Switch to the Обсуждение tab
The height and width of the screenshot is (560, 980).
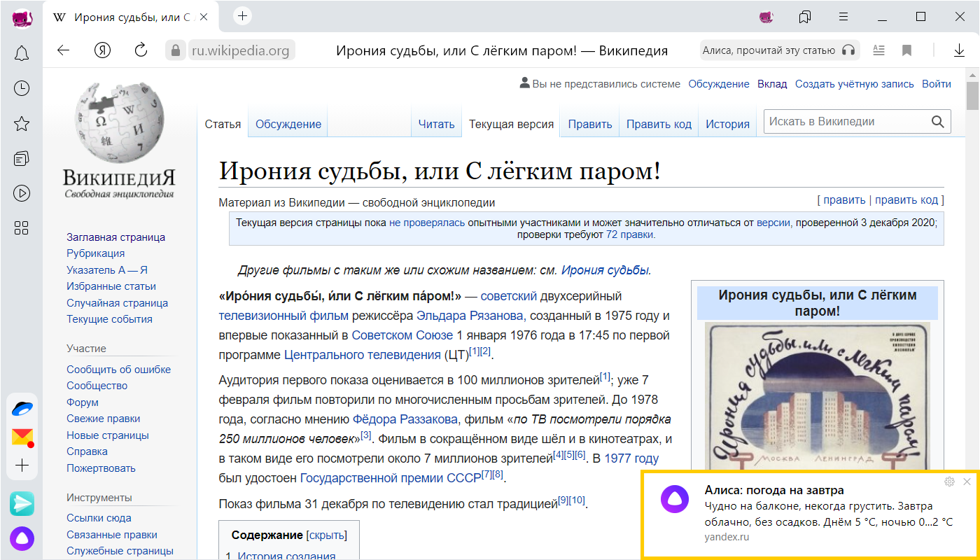[x=288, y=125]
